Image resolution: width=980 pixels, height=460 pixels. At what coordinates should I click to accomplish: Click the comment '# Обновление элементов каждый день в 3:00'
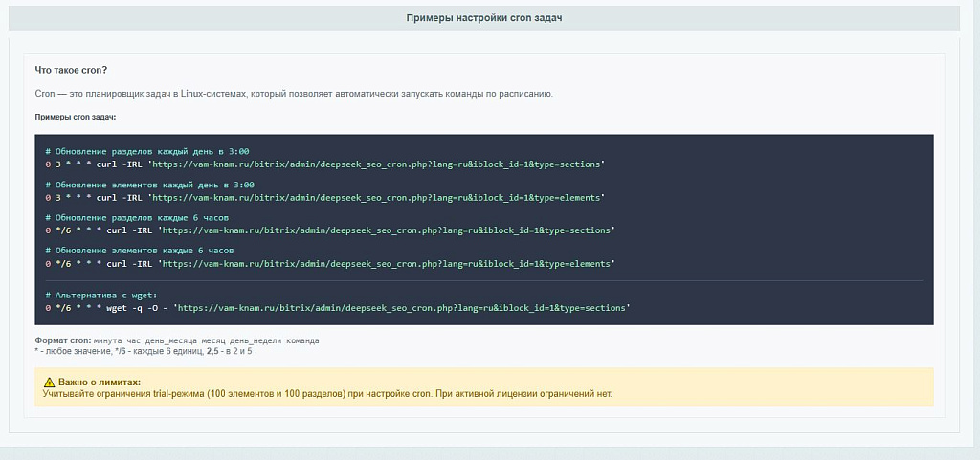pyautogui.click(x=149, y=185)
